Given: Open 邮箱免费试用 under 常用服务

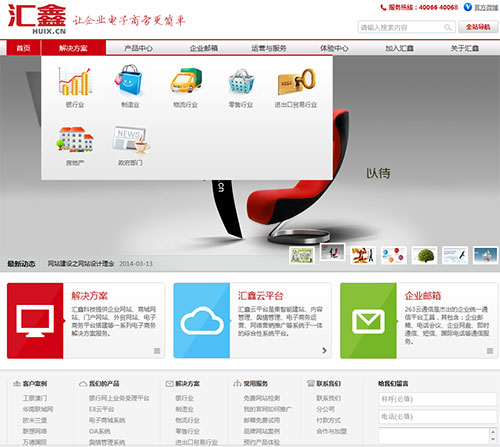Looking at the screenshot, I should [x=262, y=420].
